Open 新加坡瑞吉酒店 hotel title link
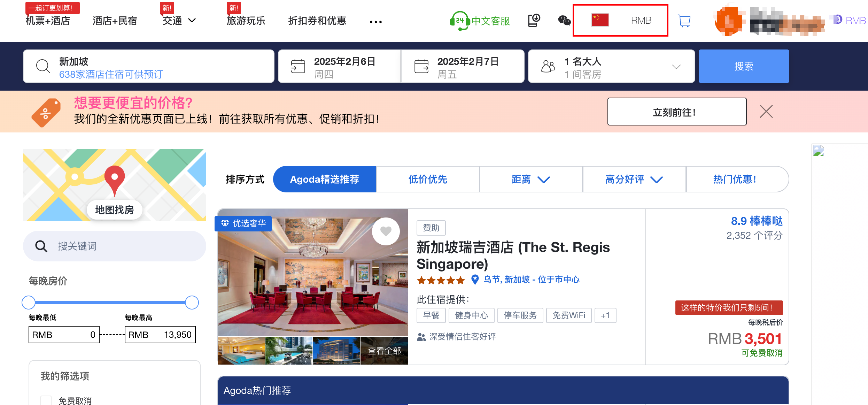The width and height of the screenshot is (868, 405). [x=513, y=255]
